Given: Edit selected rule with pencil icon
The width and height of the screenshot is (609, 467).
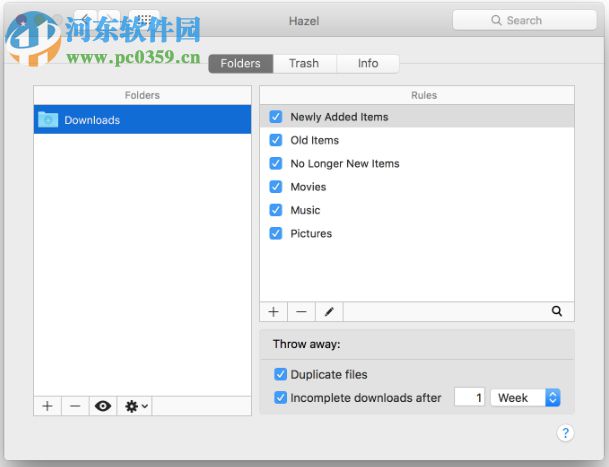Looking at the screenshot, I should [329, 312].
